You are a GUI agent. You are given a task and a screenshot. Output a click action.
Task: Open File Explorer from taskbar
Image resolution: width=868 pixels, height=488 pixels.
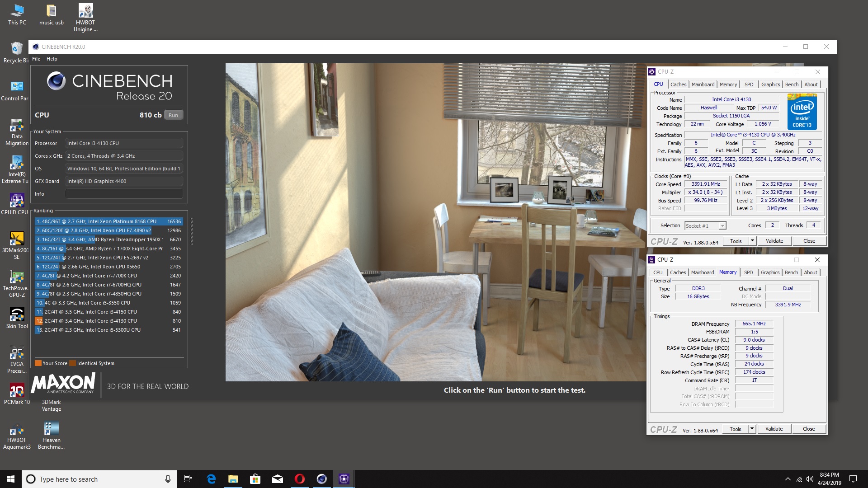coord(233,479)
